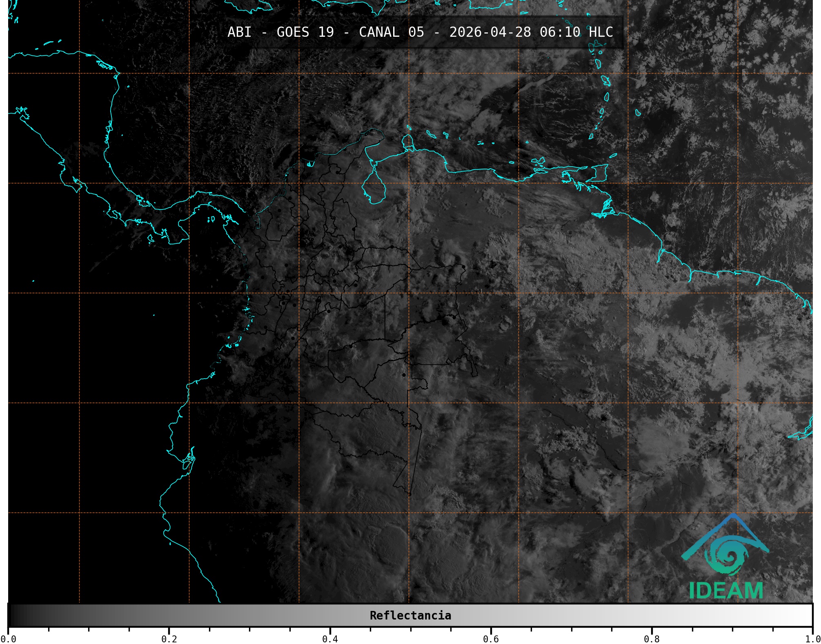Click the Azuero peninsula outline in Panama

[178, 235]
